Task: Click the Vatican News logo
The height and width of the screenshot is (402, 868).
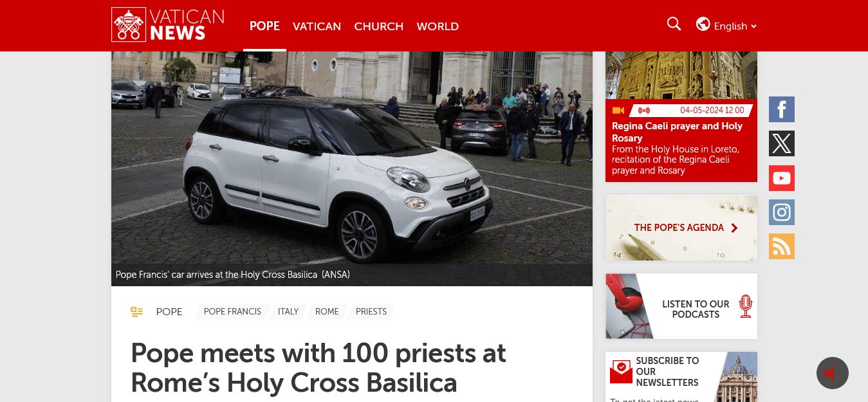Action: [x=168, y=25]
